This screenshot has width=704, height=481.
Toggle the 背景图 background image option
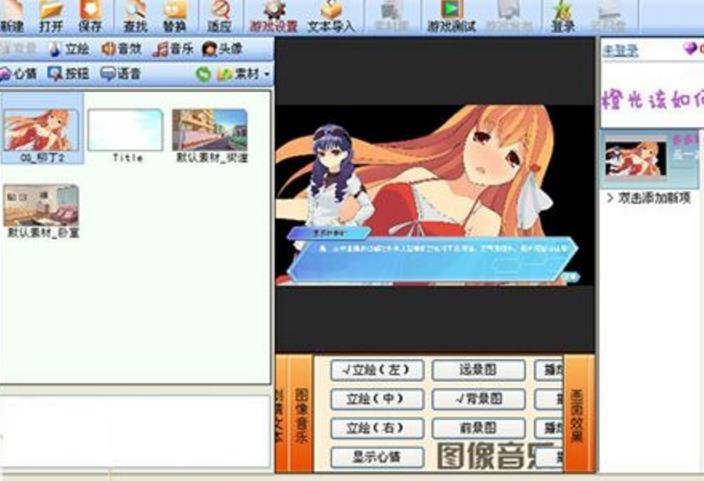(478, 399)
